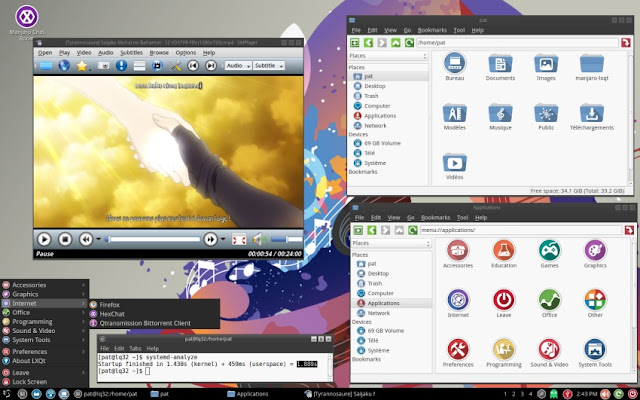
Task: Open System Tools category in Applications window
Action: [595, 353]
